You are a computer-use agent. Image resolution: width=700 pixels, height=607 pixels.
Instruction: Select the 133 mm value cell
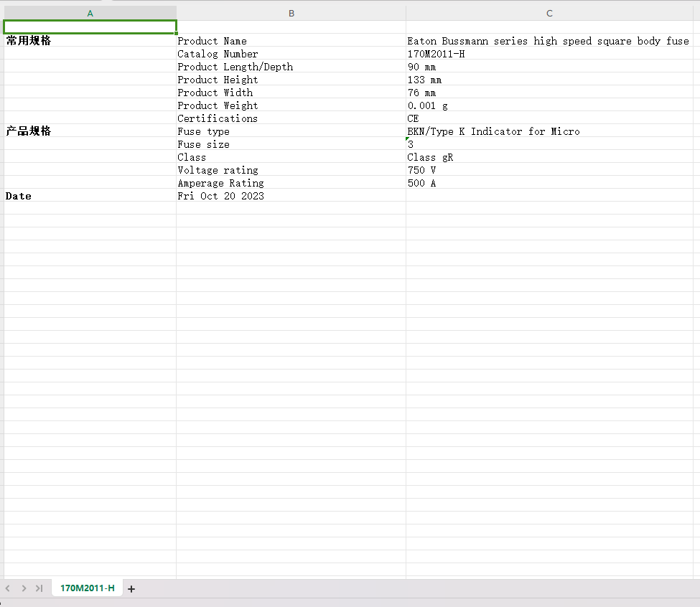point(549,80)
